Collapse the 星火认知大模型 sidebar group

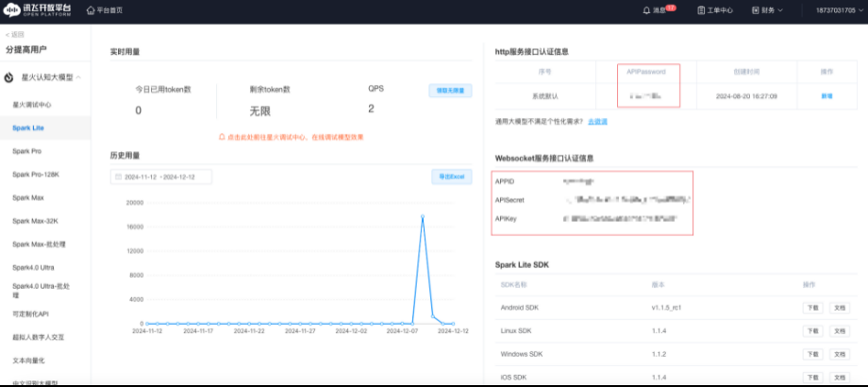point(79,77)
